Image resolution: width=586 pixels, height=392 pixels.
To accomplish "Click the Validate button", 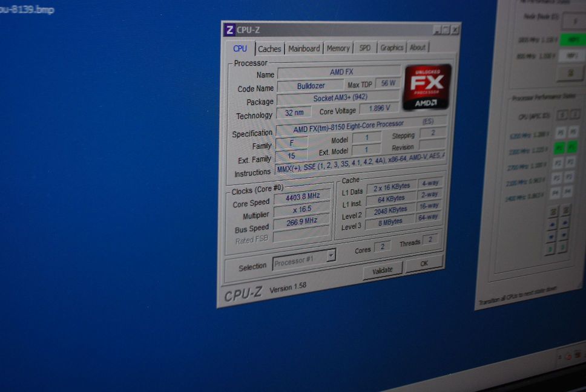I will click(x=383, y=270).
